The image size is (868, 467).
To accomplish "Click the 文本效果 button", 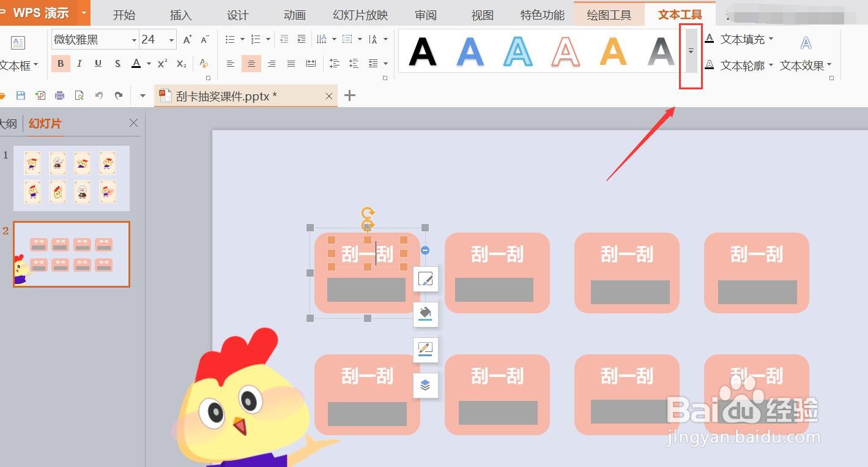I will (803, 65).
